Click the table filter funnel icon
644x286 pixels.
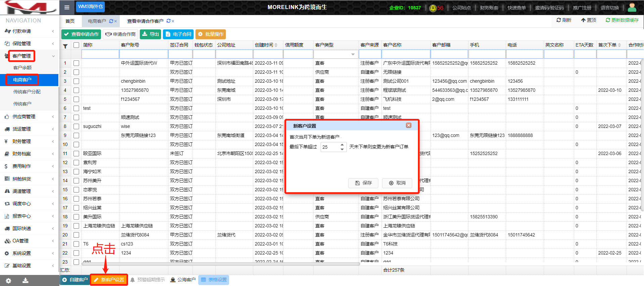65,46
